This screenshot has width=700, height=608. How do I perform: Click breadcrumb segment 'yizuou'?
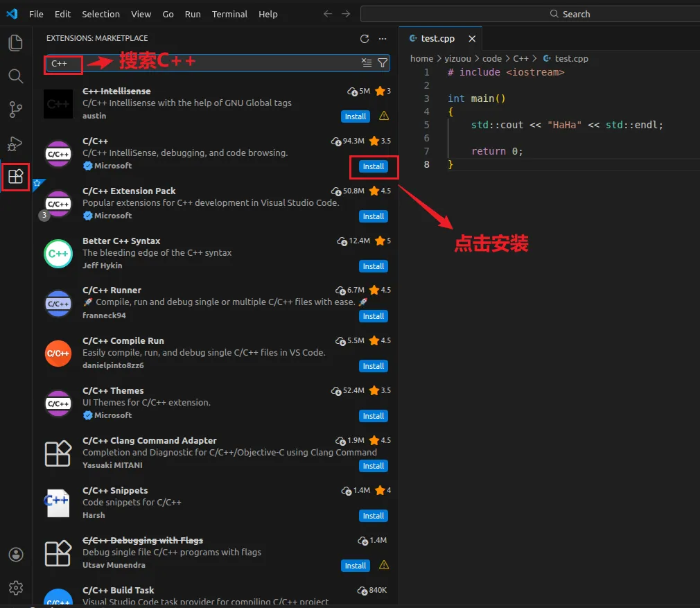tap(457, 58)
